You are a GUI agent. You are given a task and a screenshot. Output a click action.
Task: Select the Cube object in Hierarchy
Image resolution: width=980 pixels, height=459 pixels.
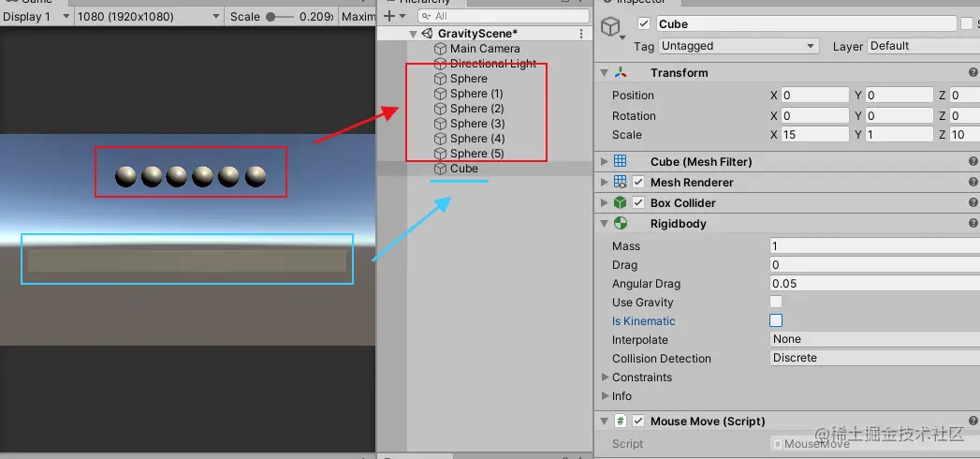pos(485,169)
